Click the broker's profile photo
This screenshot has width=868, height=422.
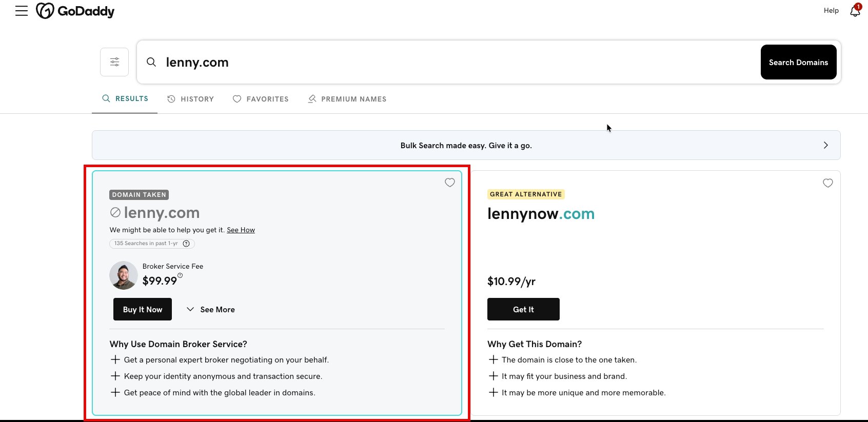coord(124,275)
